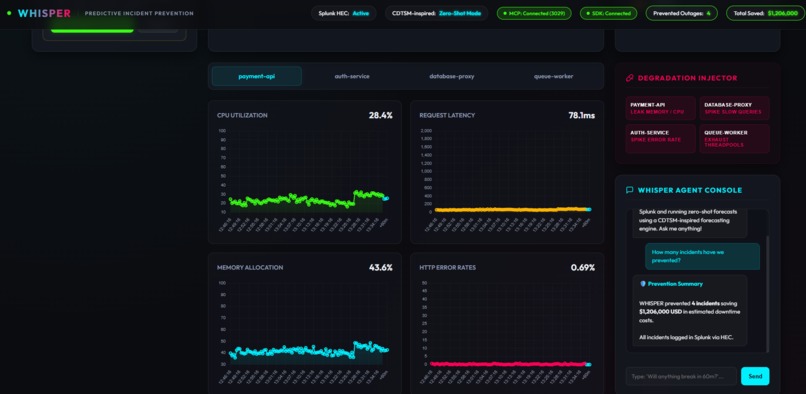
Task: Click the CPU Utilization 28.4% value
Action: pos(380,115)
